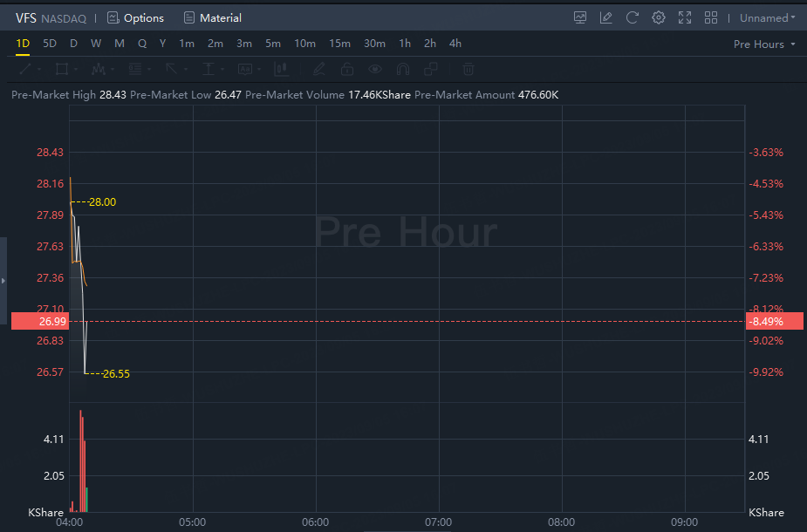This screenshot has width=807, height=532.
Task: Toggle the lock drawings icon
Action: [347, 69]
